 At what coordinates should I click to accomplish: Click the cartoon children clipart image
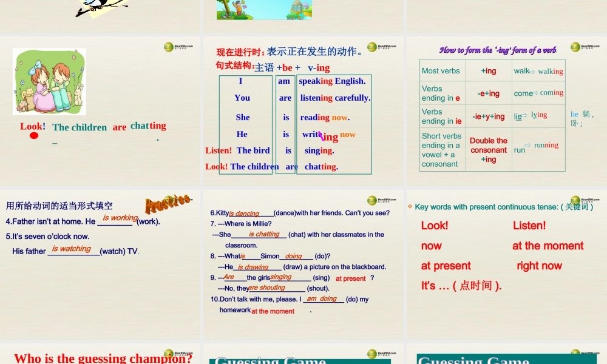tap(50, 81)
